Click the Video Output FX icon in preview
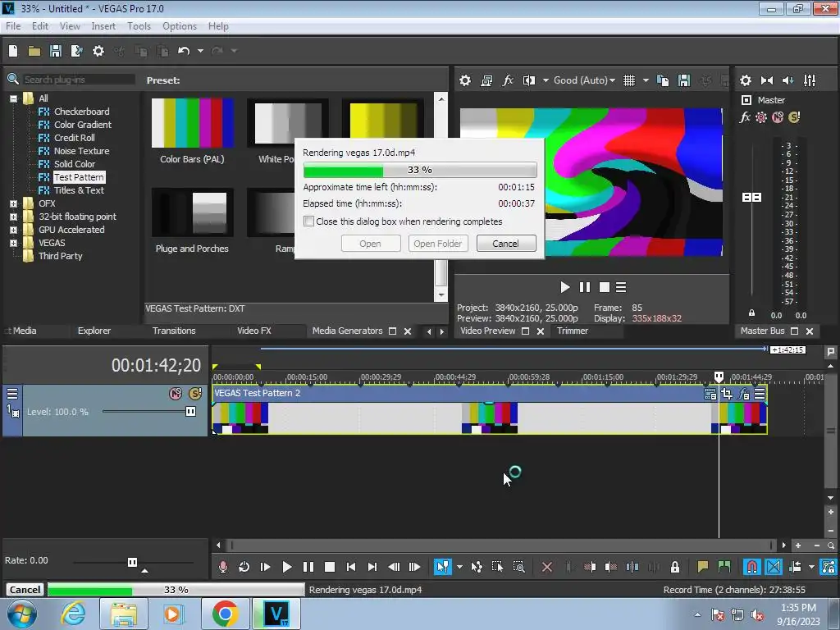Image resolution: width=840 pixels, height=630 pixels. coord(507,80)
